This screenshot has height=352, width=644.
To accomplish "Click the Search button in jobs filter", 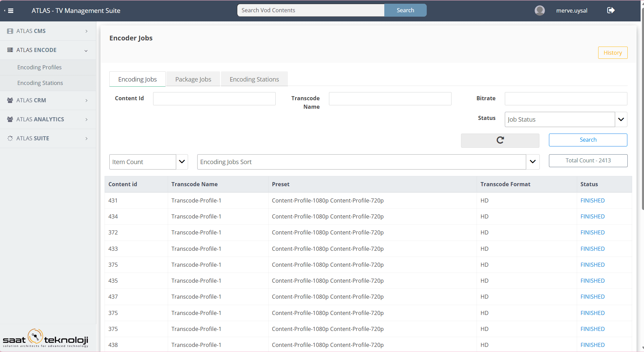I will click(588, 140).
